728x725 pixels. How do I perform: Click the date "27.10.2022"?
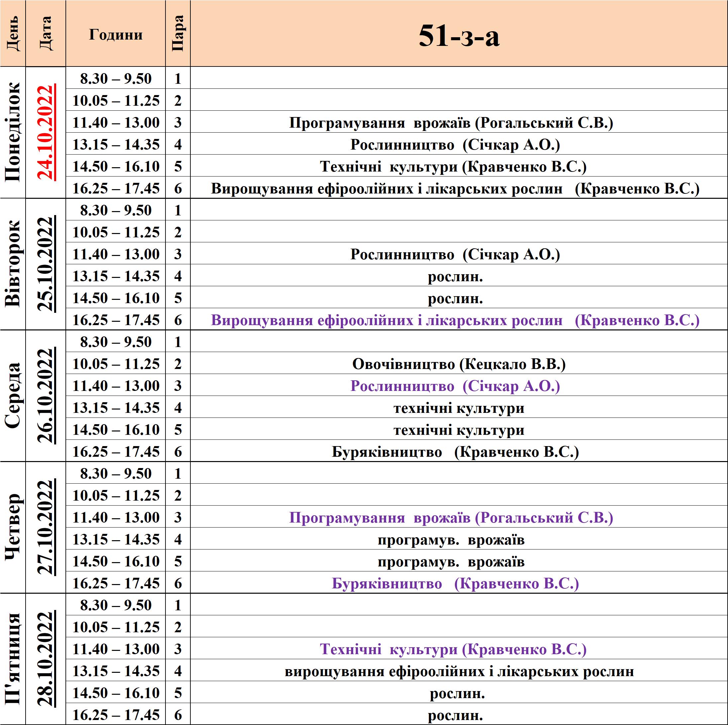(x=46, y=527)
